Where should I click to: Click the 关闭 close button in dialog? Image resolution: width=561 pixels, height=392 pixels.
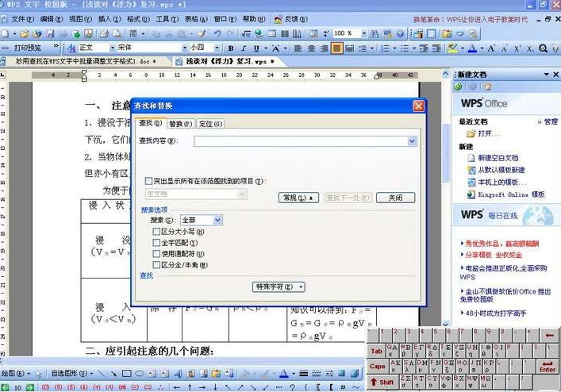pos(394,198)
